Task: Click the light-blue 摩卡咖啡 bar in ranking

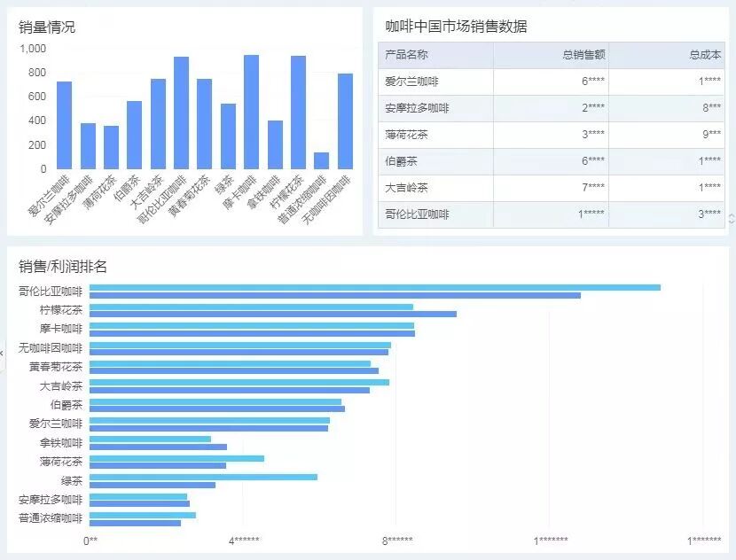Action: click(x=252, y=325)
